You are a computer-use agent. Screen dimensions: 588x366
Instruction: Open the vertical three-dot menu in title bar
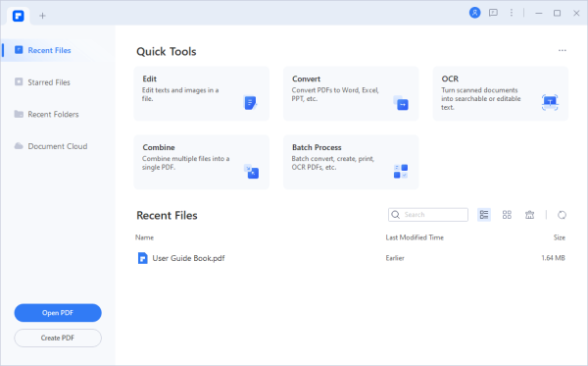(512, 13)
